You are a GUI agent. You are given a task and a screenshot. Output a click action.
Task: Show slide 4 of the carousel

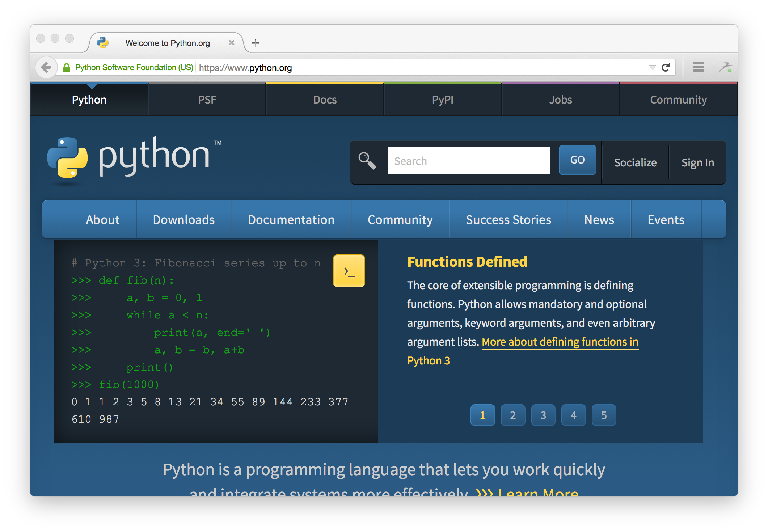coord(573,415)
